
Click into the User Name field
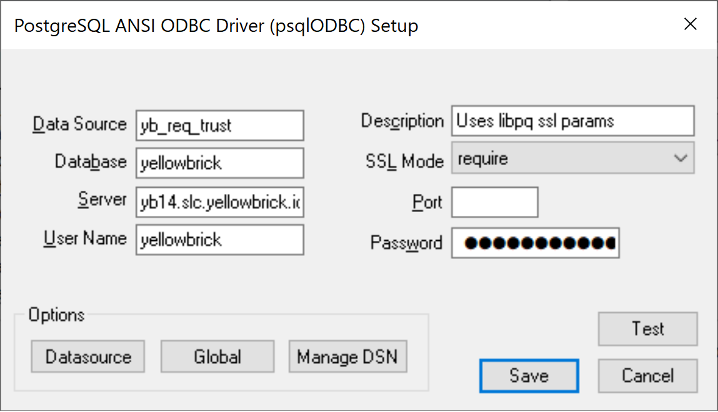(x=219, y=240)
